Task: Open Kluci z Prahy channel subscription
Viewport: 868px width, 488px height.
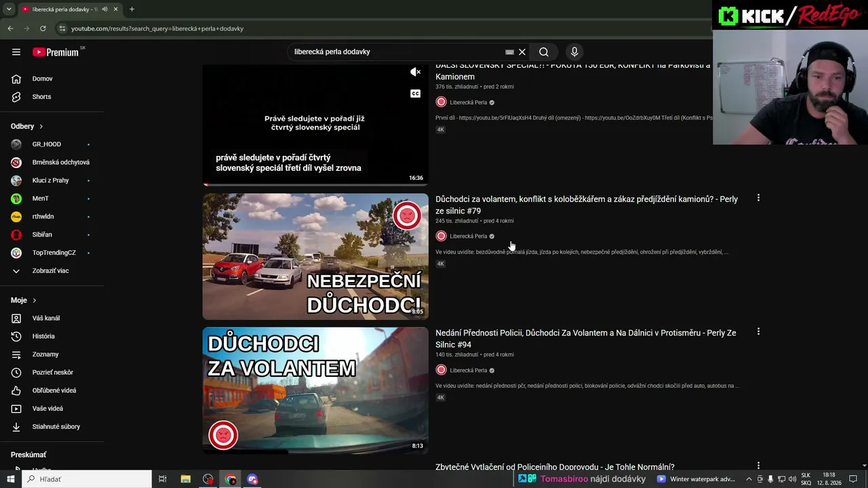Action: coord(52,180)
